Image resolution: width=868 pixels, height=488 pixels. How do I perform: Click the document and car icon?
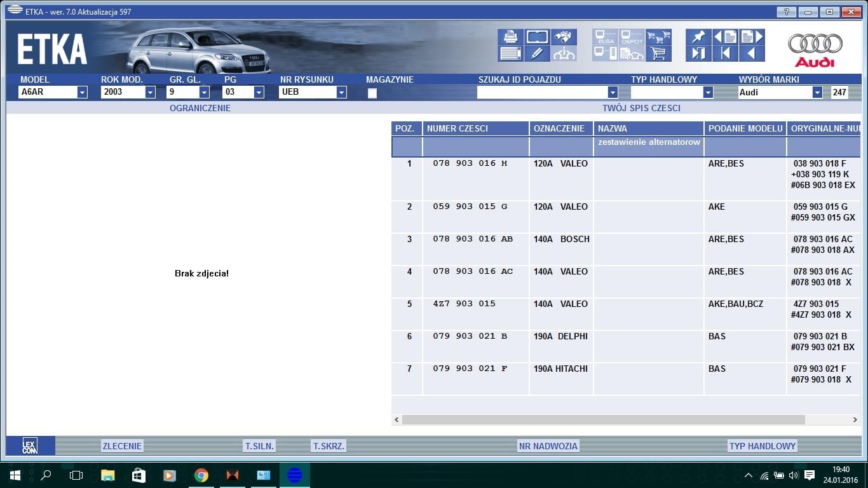[632, 53]
